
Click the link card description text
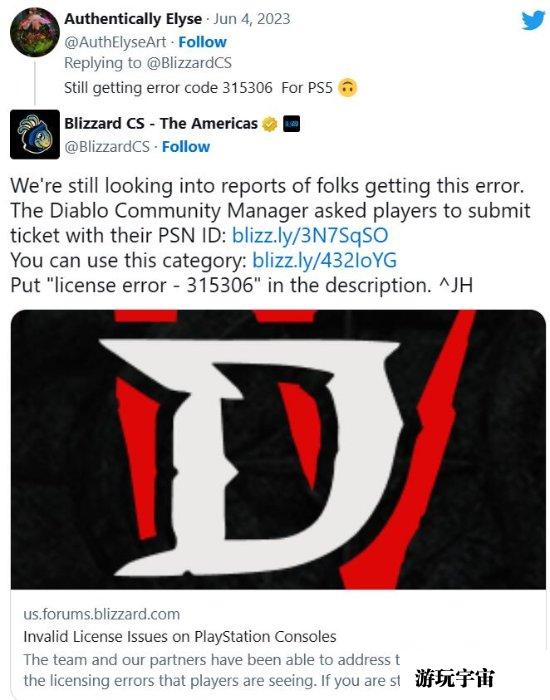(x=212, y=670)
